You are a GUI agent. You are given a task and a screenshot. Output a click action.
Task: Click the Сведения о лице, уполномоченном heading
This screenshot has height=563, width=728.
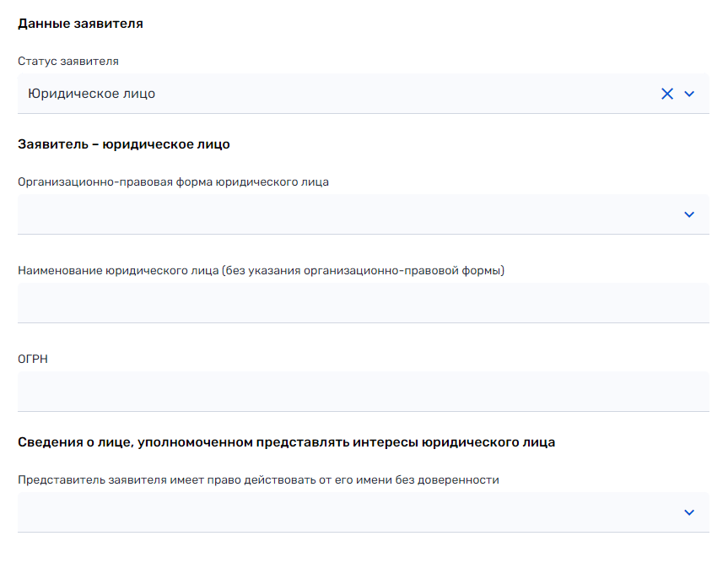point(286,442)
